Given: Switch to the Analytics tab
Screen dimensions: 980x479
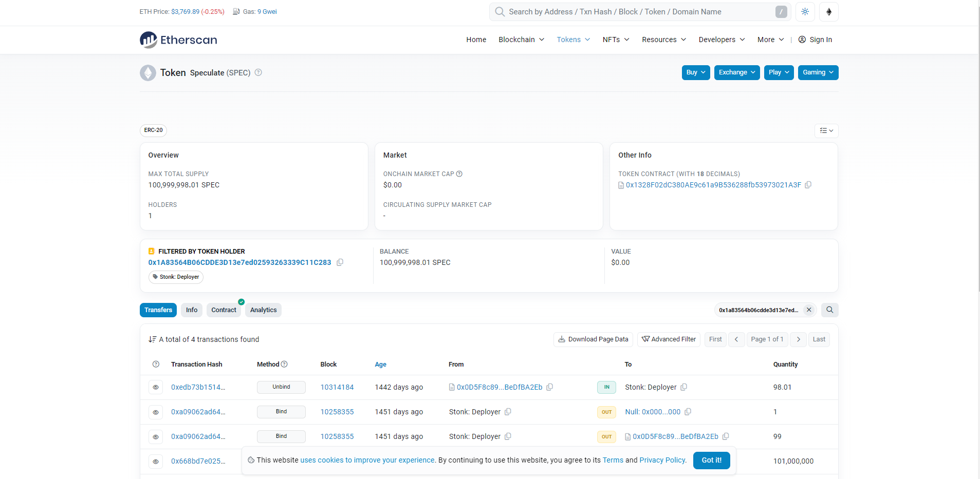Looking at the screenshot, I should (264, 310).
